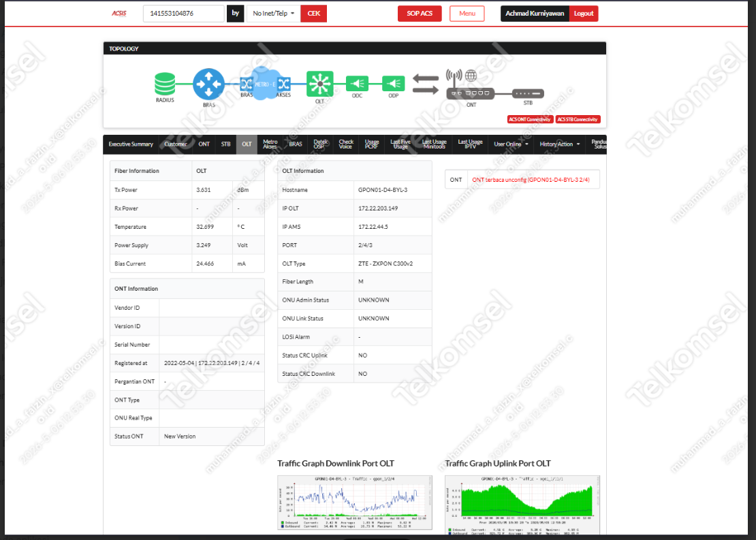Click the Traffic Graph Downlink Port OLT heading
Image resolution: width=756 pixels, height=540 pixels.
pos(336,463)
